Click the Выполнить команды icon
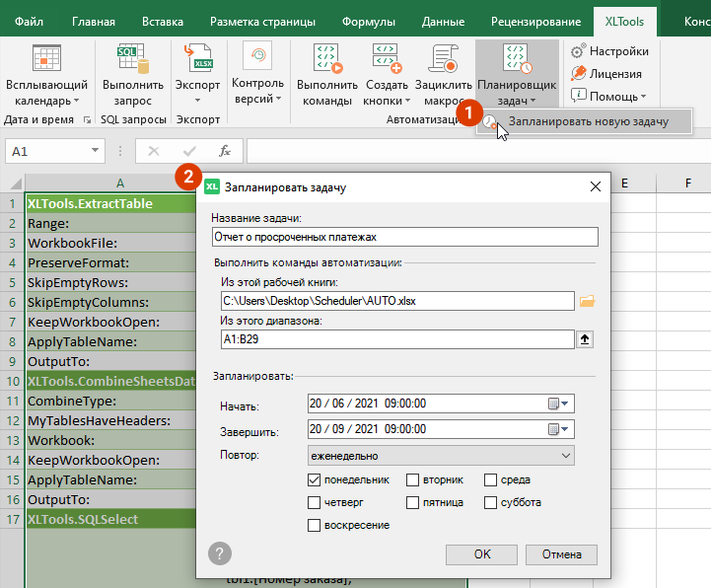This screenshot has height=588, width=711. click(x=327, y=59)
